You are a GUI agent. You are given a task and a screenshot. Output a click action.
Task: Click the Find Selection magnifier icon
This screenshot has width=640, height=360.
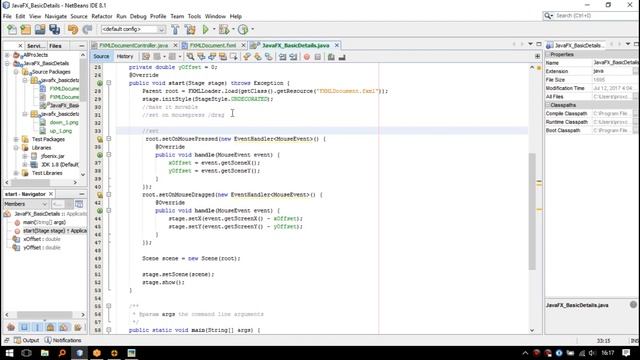190,57
